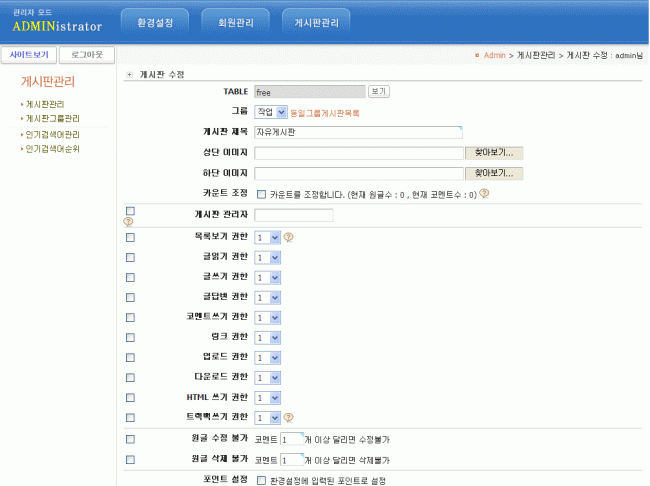Enable the 카운트를 조정합니다 checkbox
This screenshot has height=486, width=650.
coord(261,195)
